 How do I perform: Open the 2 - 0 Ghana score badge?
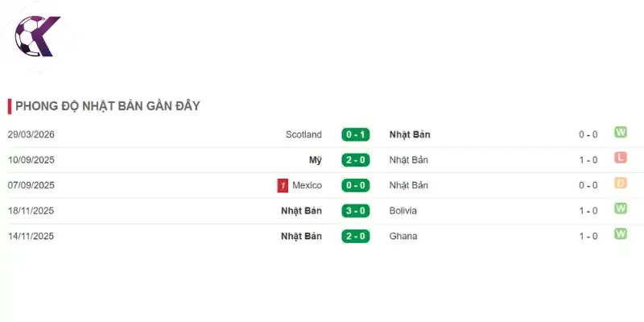click(356, 237)
